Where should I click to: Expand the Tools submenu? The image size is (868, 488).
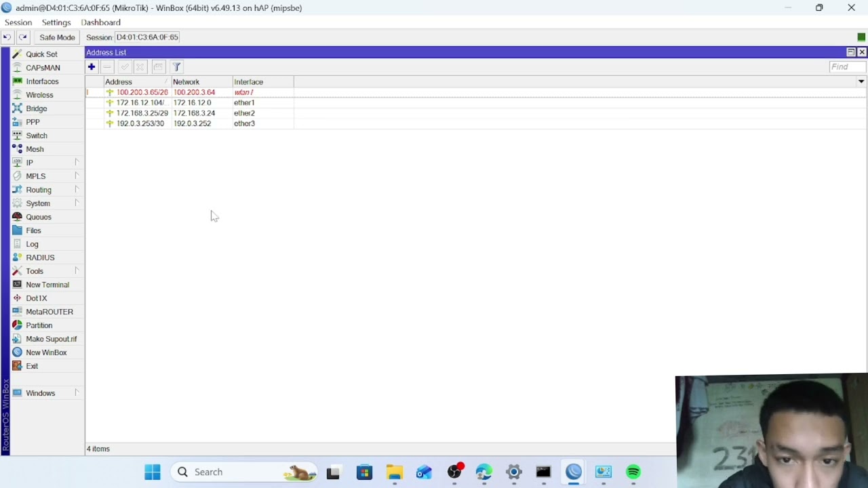tap(47, 271)
